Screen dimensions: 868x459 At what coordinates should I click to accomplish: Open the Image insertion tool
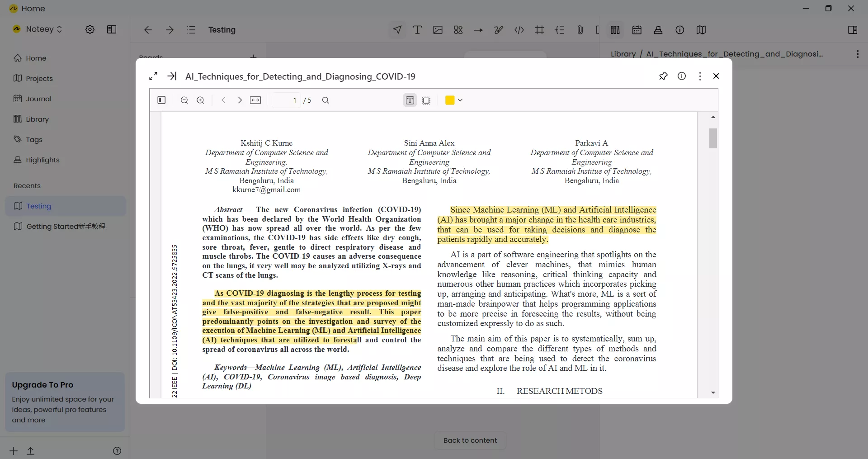(438, 30)
